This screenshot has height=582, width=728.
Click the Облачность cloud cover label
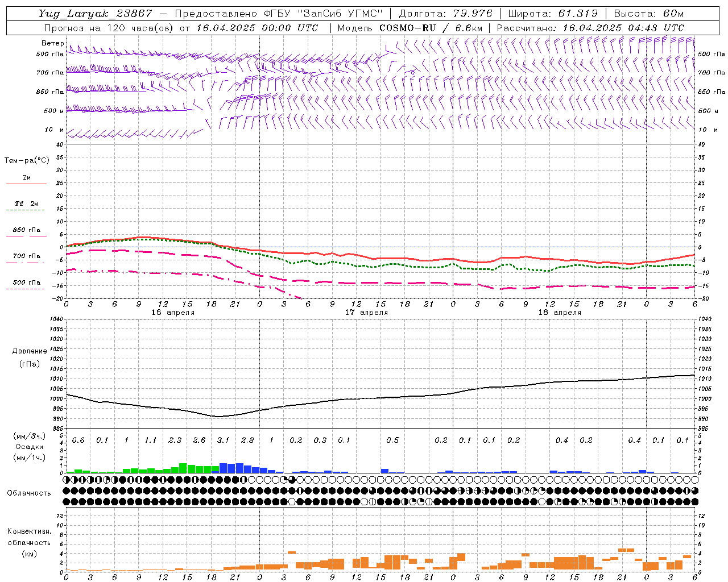tap(28, 493)
